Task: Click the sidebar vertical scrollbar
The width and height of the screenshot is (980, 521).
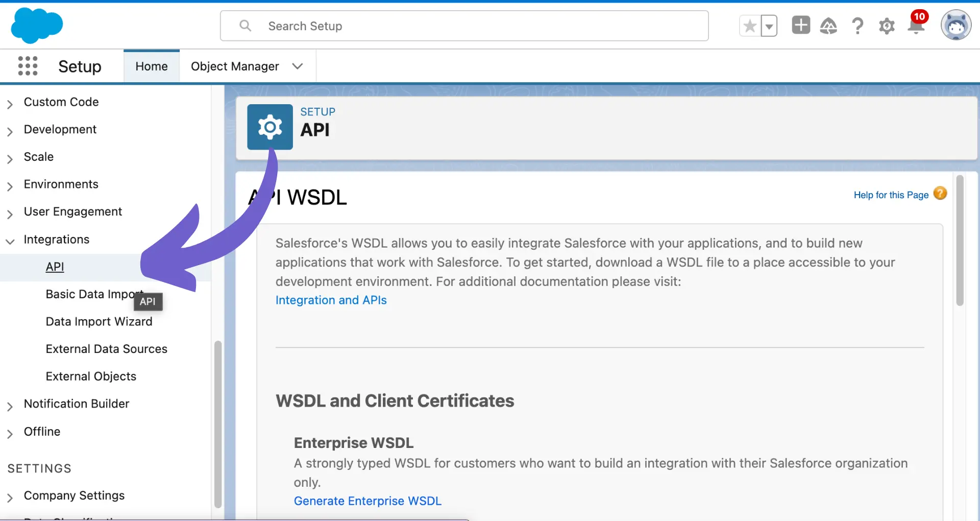Action: click(x=218, y=424)
